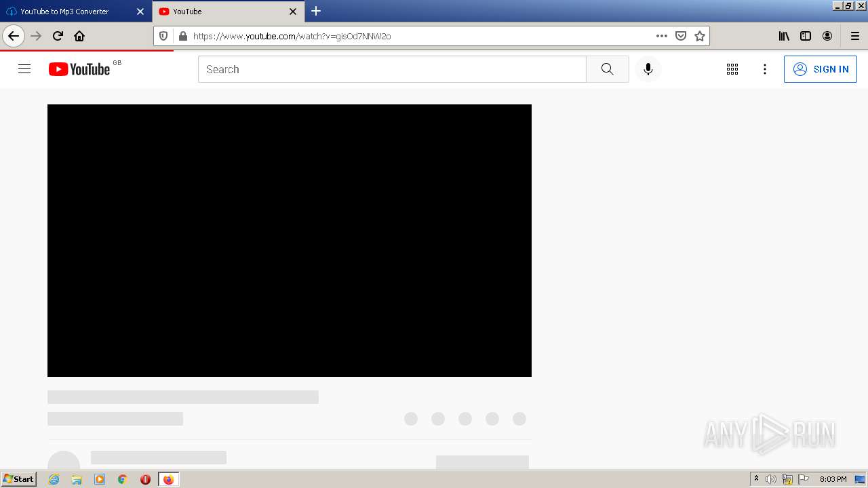Click the taskbar clock showing 8:03 PM
Viewport: 868px width, 488px height.
click(x=833, y=479)
